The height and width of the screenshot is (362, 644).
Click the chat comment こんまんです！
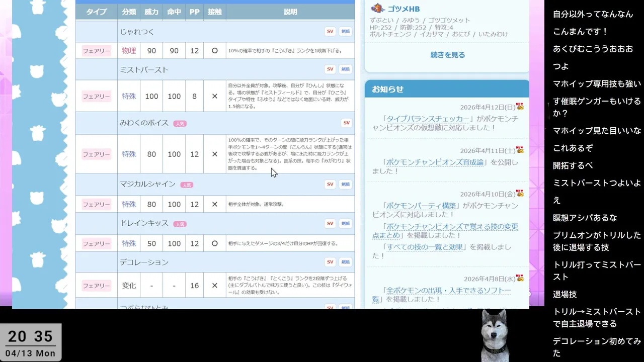click(581, 31)
